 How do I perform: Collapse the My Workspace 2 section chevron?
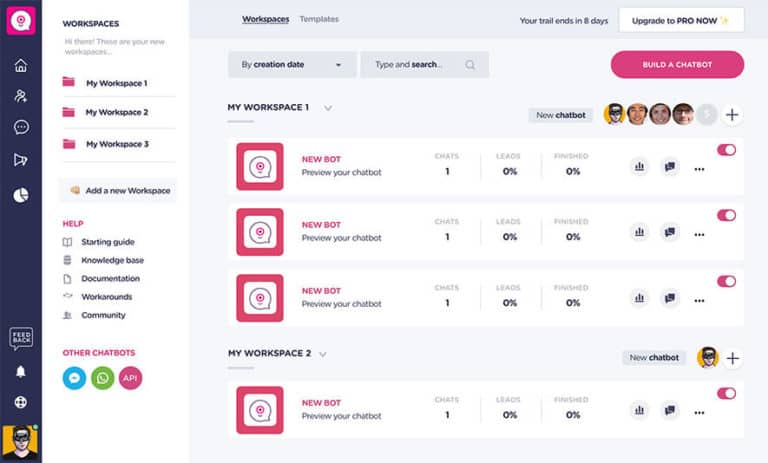click(x=323, y=354)
